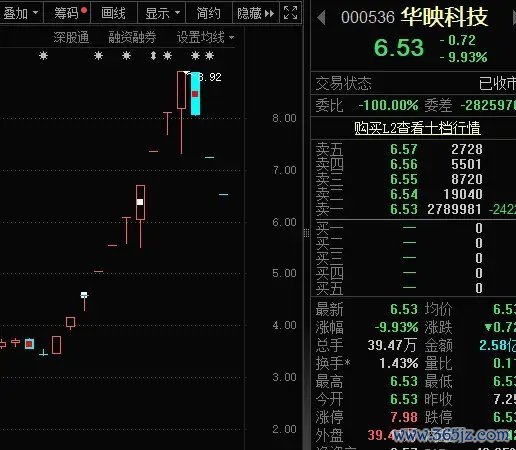Go to the previous stock with the left arrow
Screen dimensions: 516x450
(x=321, y=18)
